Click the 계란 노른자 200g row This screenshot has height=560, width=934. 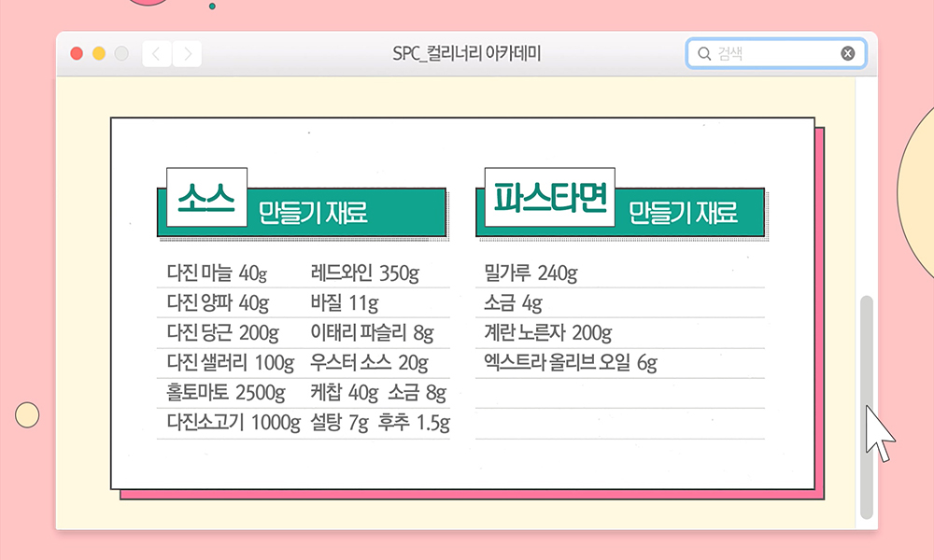(x=547, y=333)
